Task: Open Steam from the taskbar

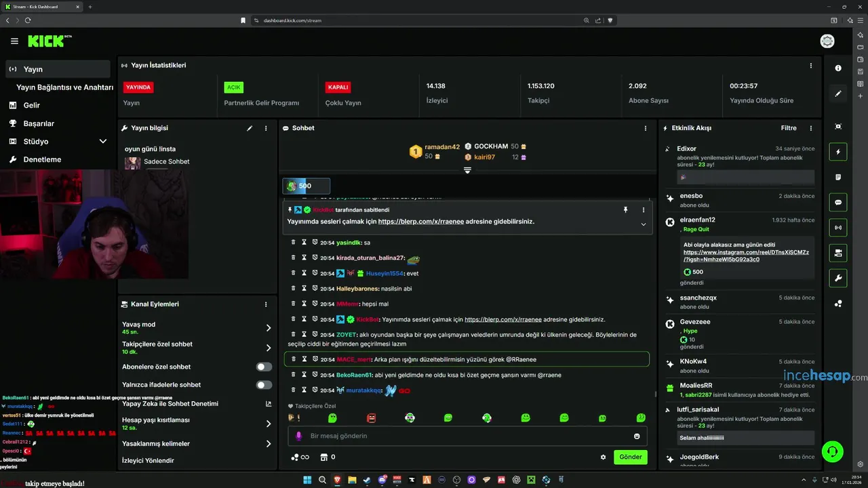Action: [367, 480]
